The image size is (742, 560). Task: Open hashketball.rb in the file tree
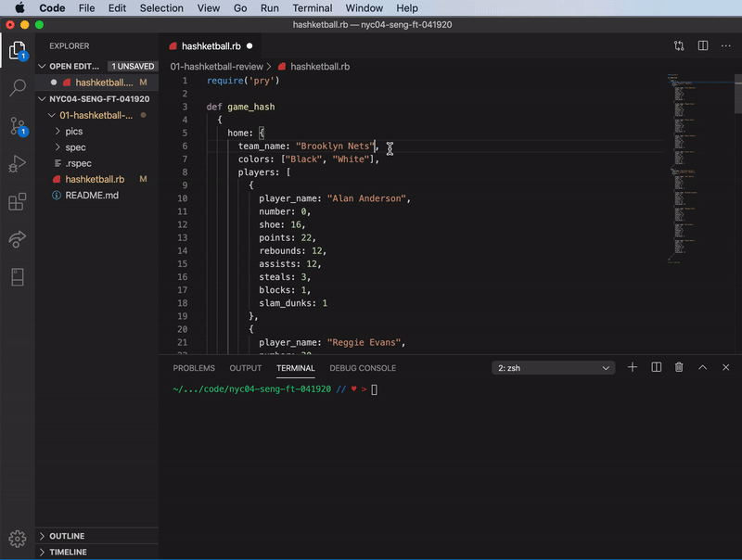click(95, 179)
